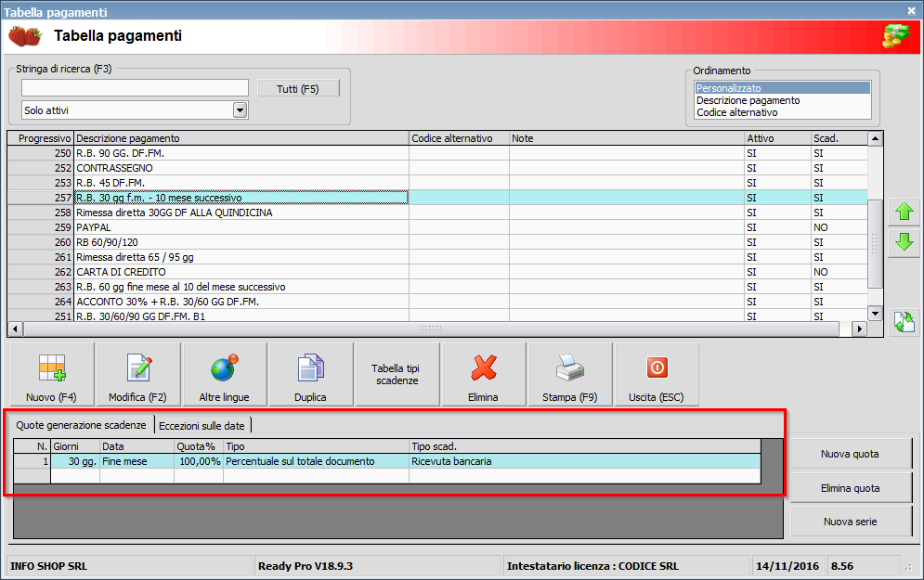Select the CARTA DI CREDITO payment row
This screenshot has height=580, width=924.
(437, 272)
